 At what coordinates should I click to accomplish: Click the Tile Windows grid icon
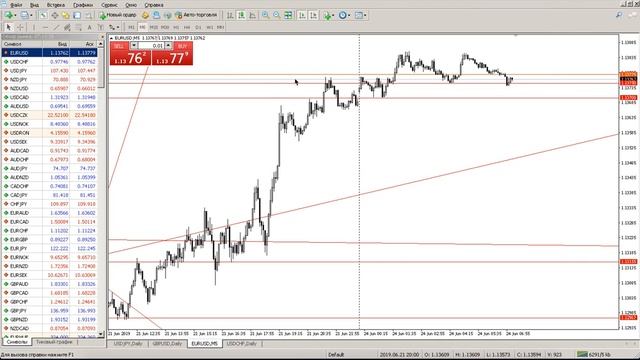[x=288, y=16]
